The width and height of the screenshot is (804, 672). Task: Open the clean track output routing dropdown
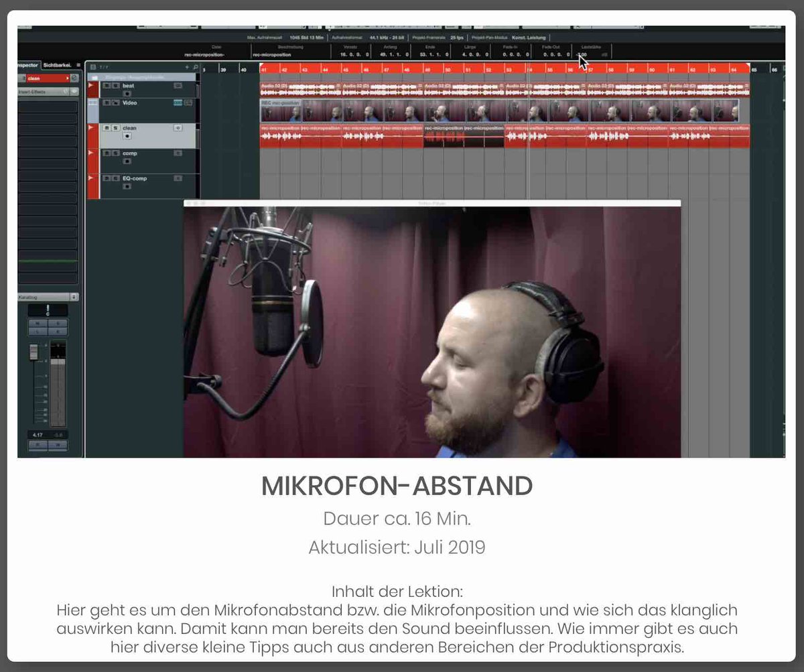point(67,78)
